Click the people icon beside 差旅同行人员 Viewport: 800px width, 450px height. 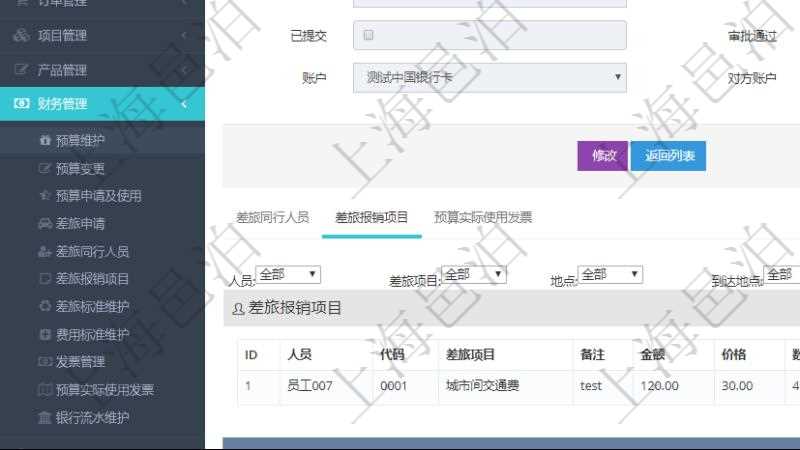(44, 252)
